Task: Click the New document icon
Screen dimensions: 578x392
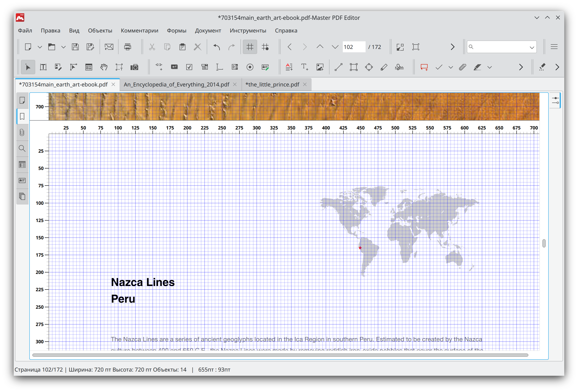Action: pyautogui.click(x=28, y=47)
